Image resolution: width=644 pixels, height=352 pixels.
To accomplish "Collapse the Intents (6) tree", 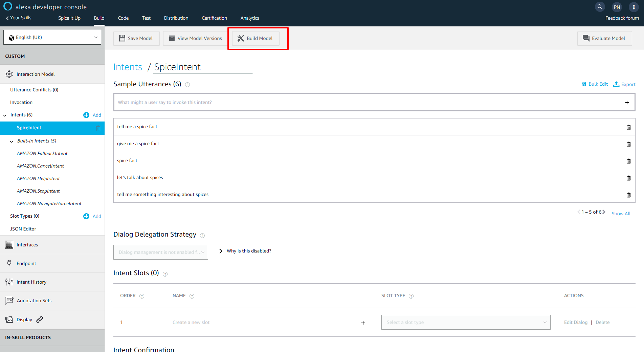I will pyautogui.click(x=5, y=115).
